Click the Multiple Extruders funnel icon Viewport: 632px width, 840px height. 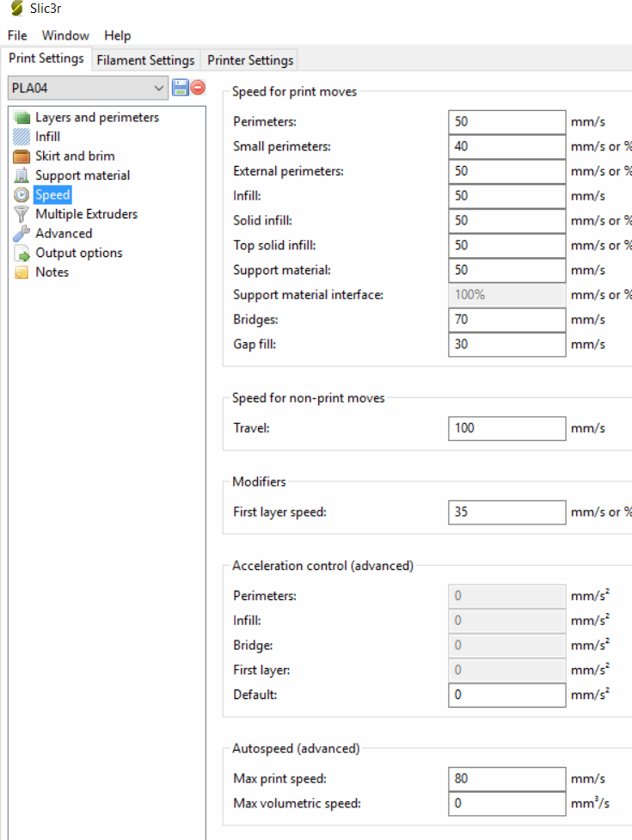(x=21, y=214)
